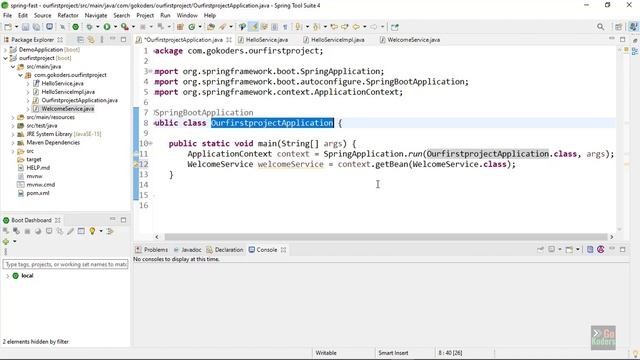Open the Refactor menu
Image resolution: width=640 pixels, height=360 pixels.
coord(68,15)
